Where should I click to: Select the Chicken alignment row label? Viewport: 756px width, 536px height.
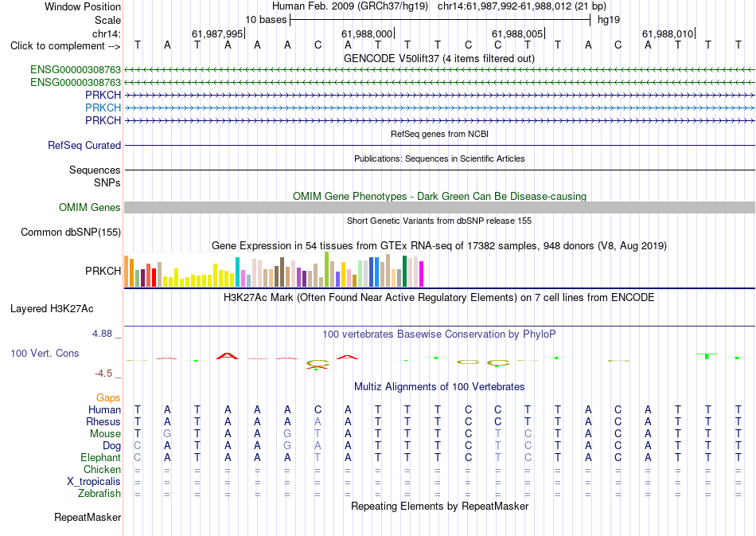[x=102, y=469]
